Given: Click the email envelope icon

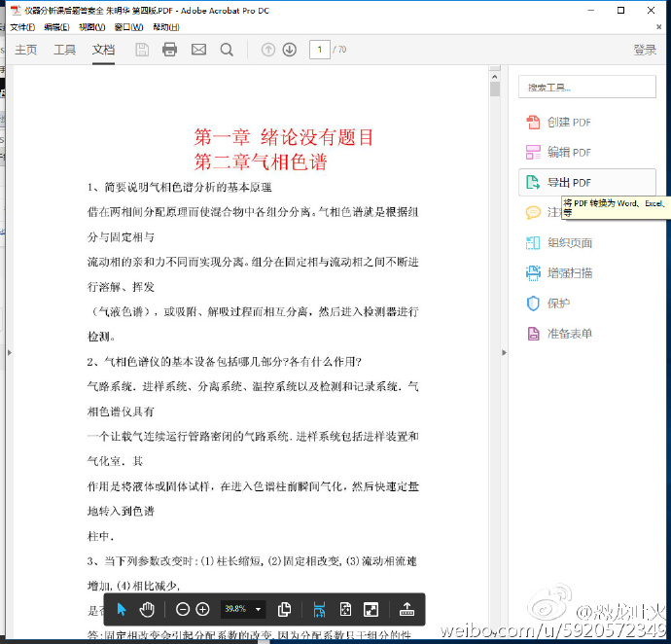Looking at the screenshot, I should [198, 50].
